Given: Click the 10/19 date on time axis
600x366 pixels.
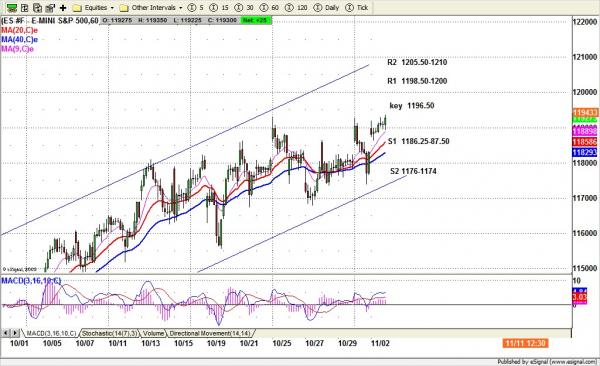Looking at the screenshot, I should [x=216, y=343].
